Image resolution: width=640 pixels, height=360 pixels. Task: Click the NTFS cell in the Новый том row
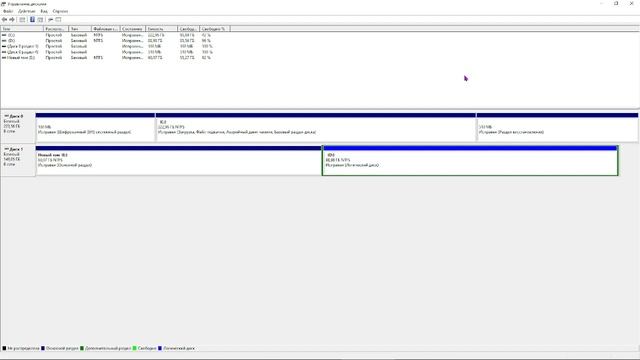click(x=98, y=58)
